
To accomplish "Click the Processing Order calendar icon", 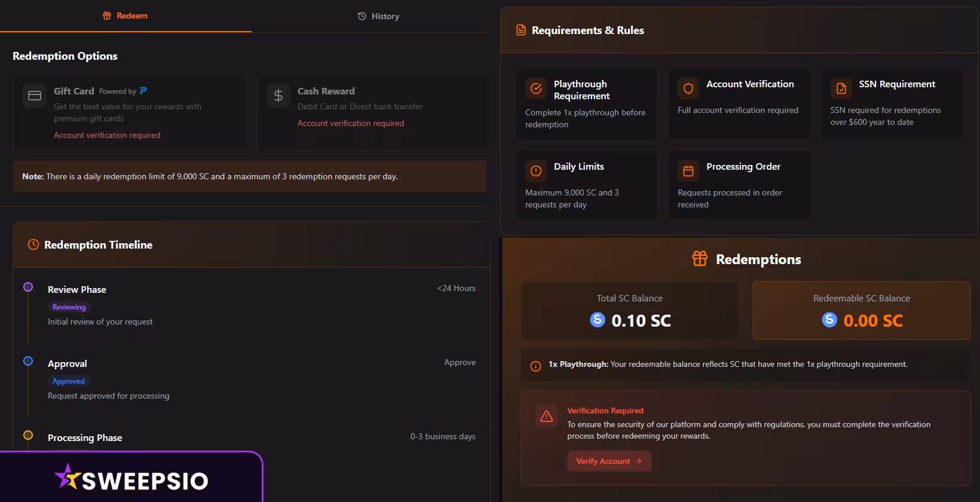I will point(688,171).
